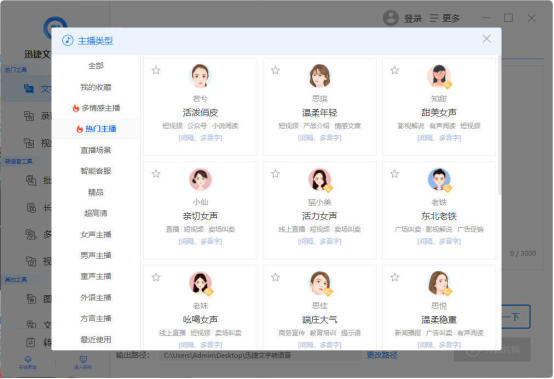554x379 pixels.
Task: Select the 温柔年轻 anchor avatar
Action: tap(319, 76)
